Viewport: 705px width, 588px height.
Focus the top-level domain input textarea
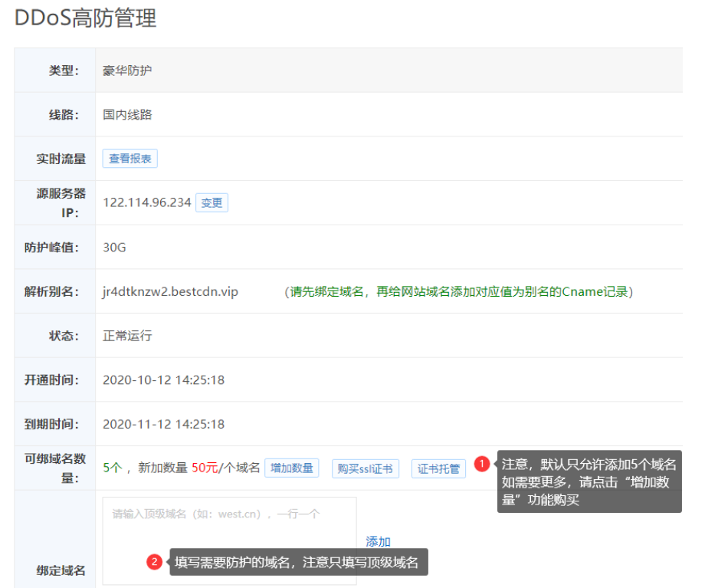229,529
